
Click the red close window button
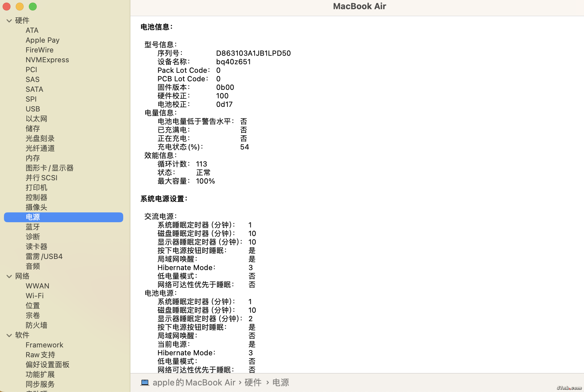click(7, 7)
